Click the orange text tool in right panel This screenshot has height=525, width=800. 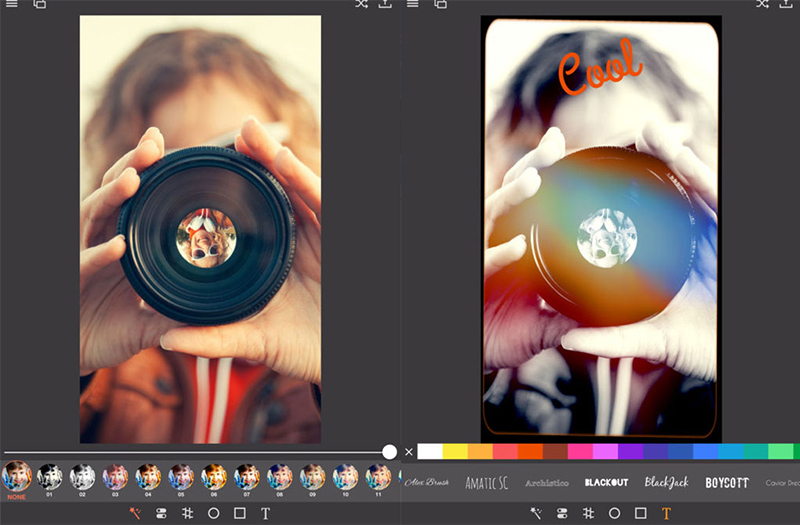667,513
